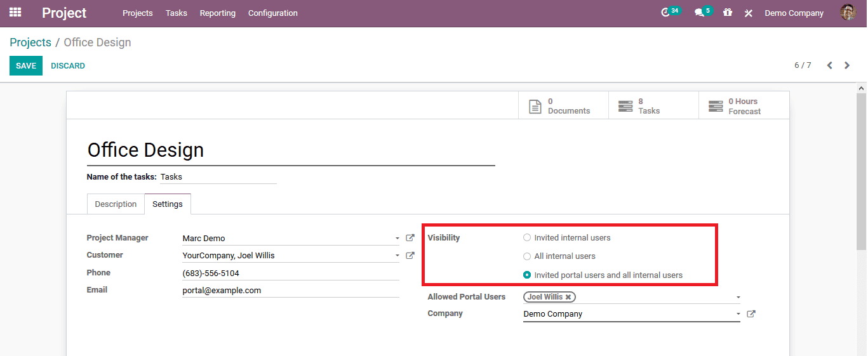Click the SAVE button
The height and width of the screenshot is (356, 868).
pos(26,66)
